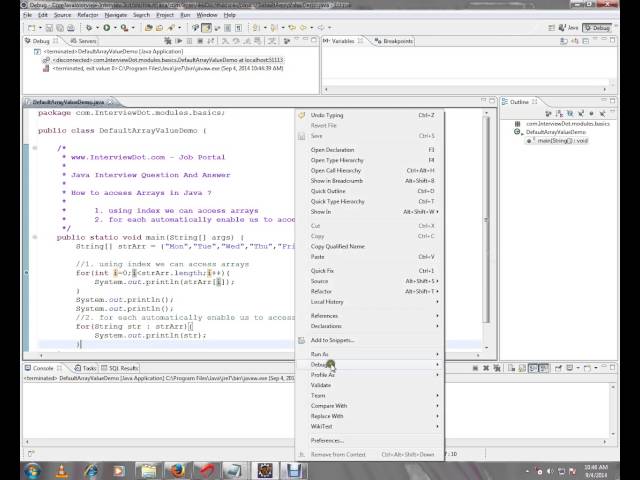Click the Print toolbar icon

[70, 28]
